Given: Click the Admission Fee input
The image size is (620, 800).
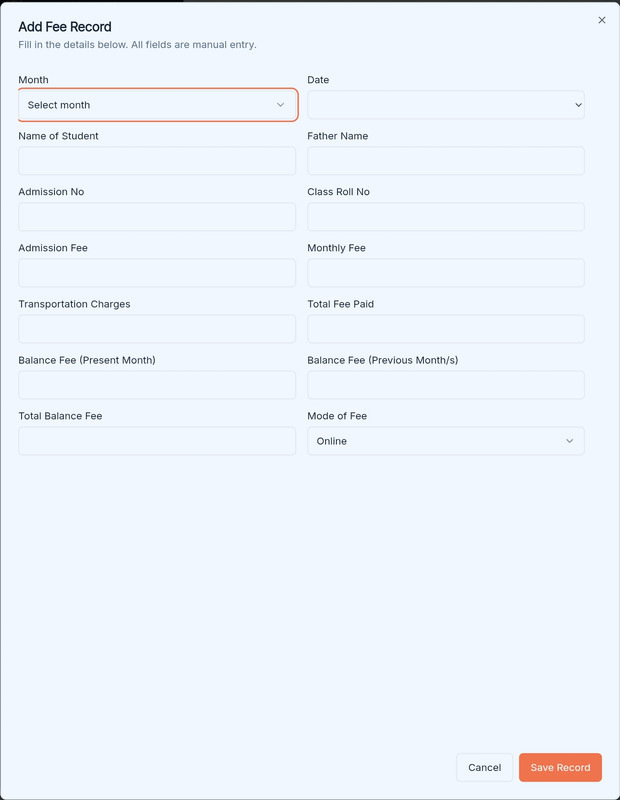Looking at the screenshot, I should [157, 273].
